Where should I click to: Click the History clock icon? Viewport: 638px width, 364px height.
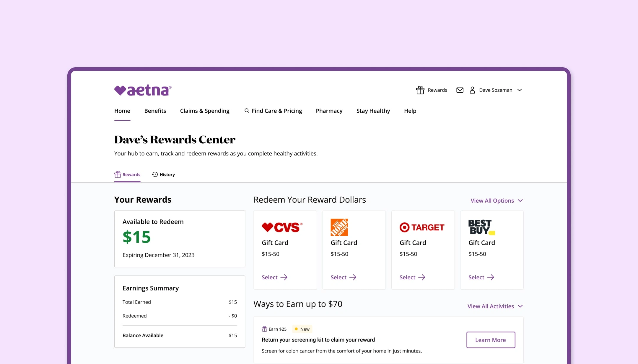(155, 174)
